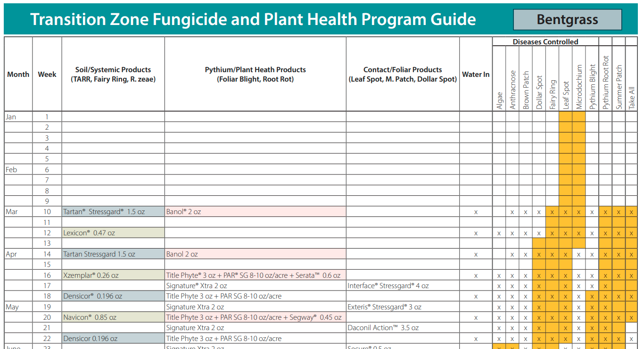644x349 pixels.
Task: Select the Algae rotated column header
Action: [x=500, y=100]
